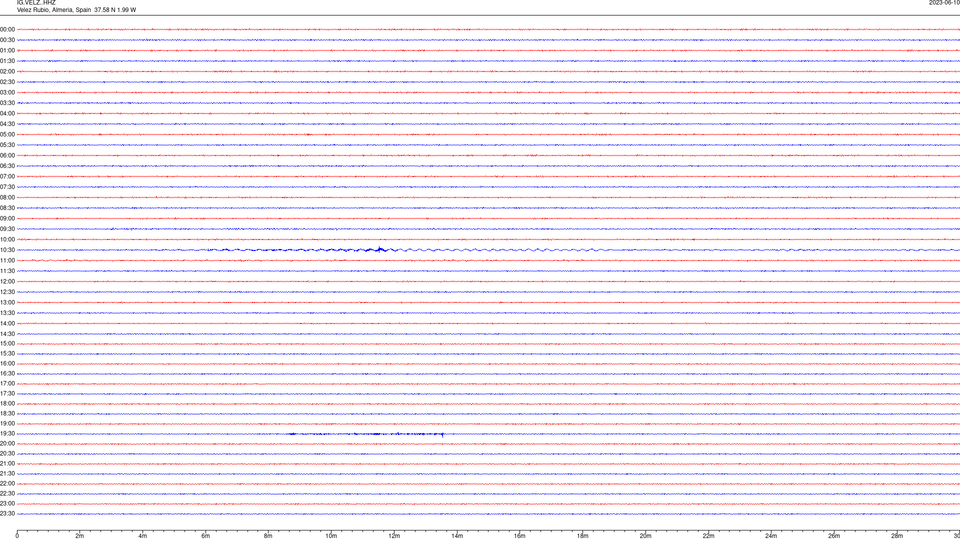Click the 18:00 row label
The height and width of the screenshot is (540, 960).
7,403
